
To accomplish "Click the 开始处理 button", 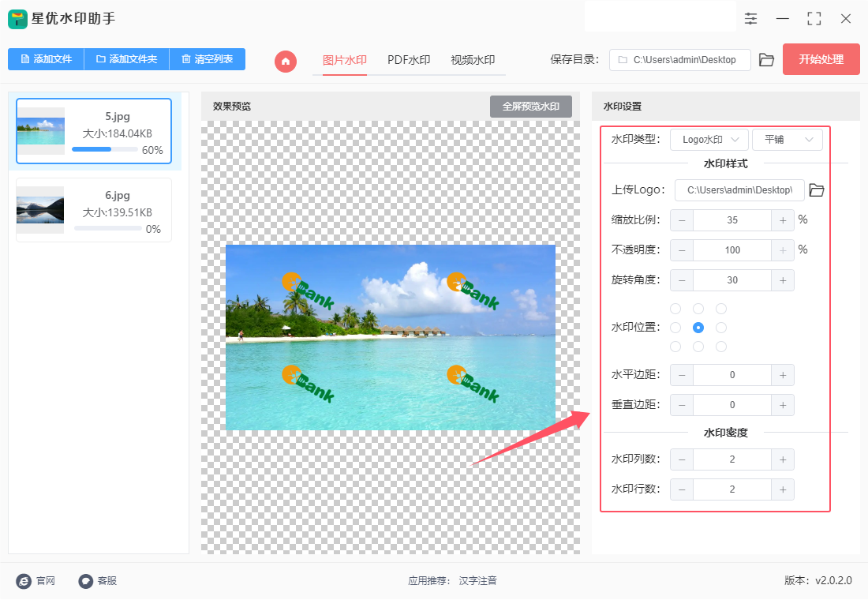I will (821, 59).
